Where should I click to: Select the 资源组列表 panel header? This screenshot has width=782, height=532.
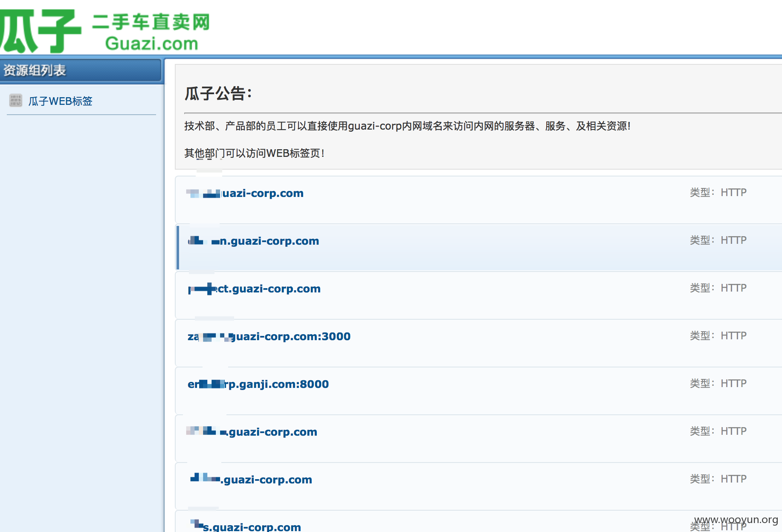pos(81,70)
